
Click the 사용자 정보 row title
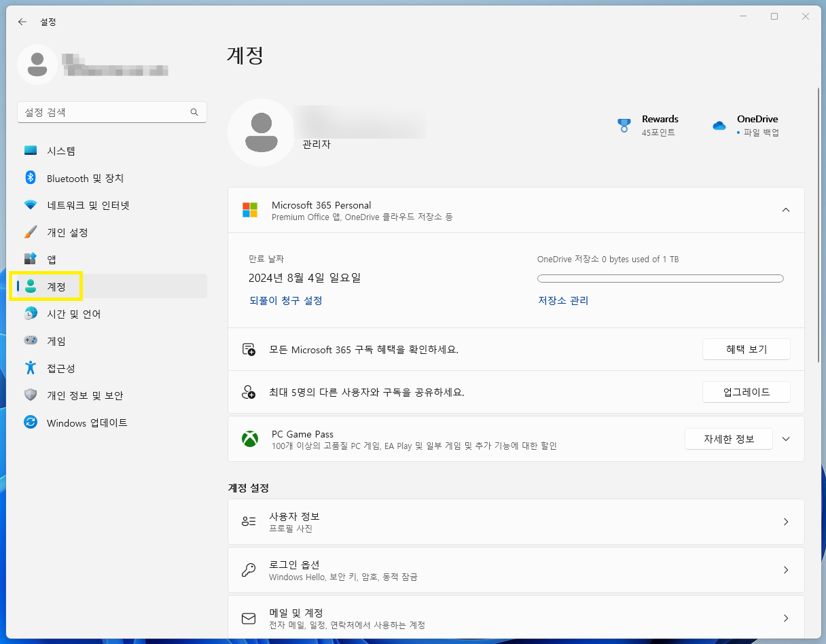tap(294, 516)
